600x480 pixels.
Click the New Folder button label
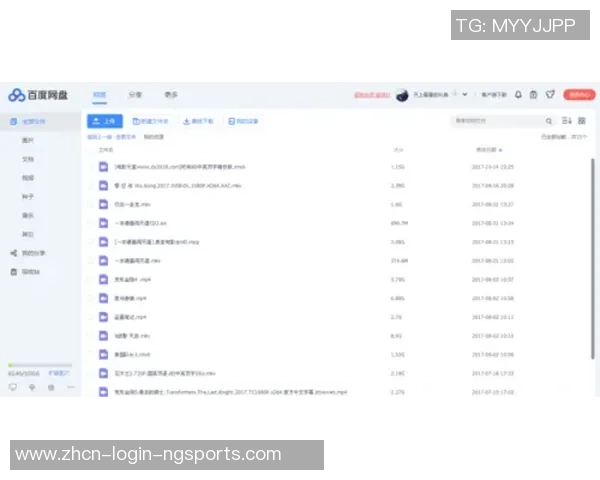tap(155, 121)
